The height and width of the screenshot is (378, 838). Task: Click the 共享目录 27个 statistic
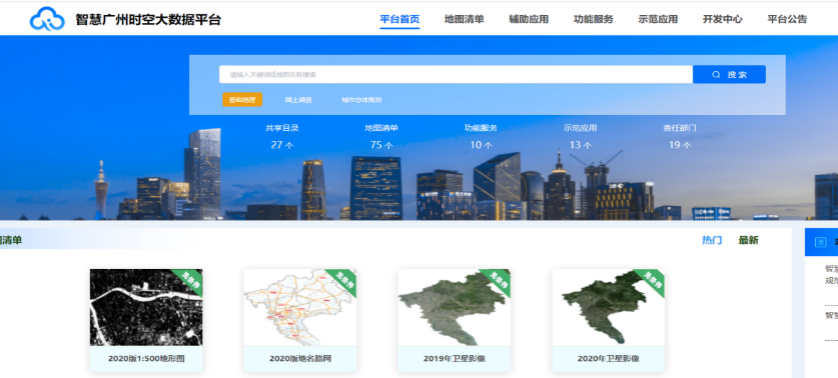point(282,136)
